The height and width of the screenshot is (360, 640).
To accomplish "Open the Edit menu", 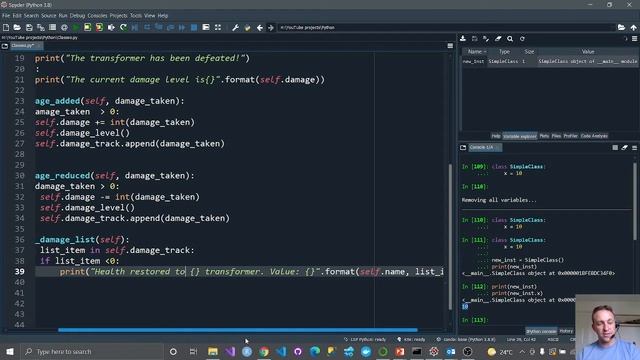I will 17,16.
